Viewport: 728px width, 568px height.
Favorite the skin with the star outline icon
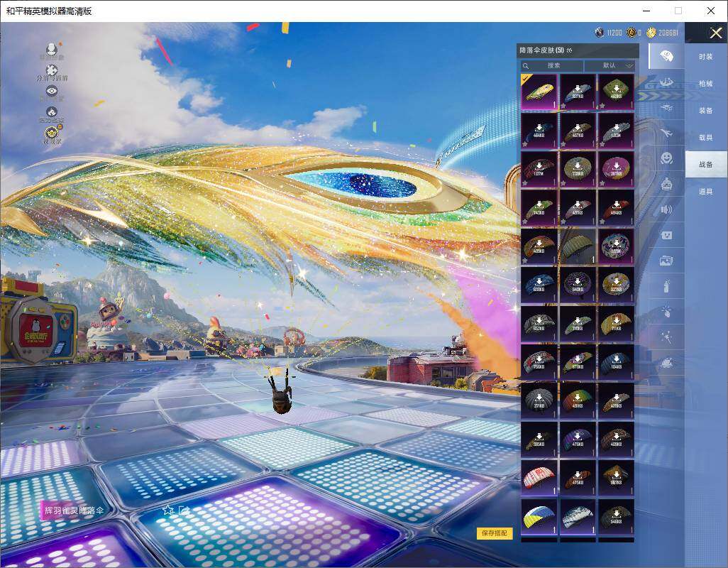click(168, 510)
